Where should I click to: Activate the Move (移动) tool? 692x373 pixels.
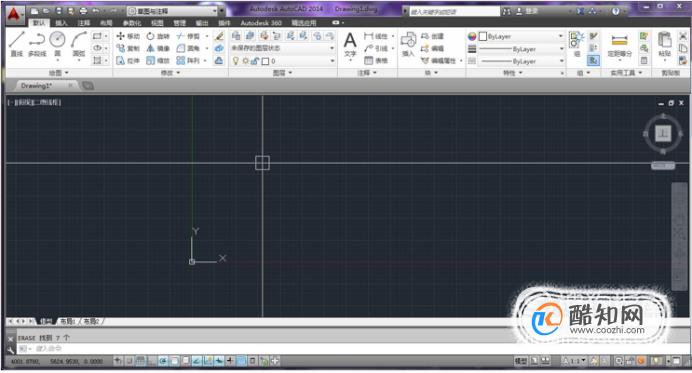[128, 36]
